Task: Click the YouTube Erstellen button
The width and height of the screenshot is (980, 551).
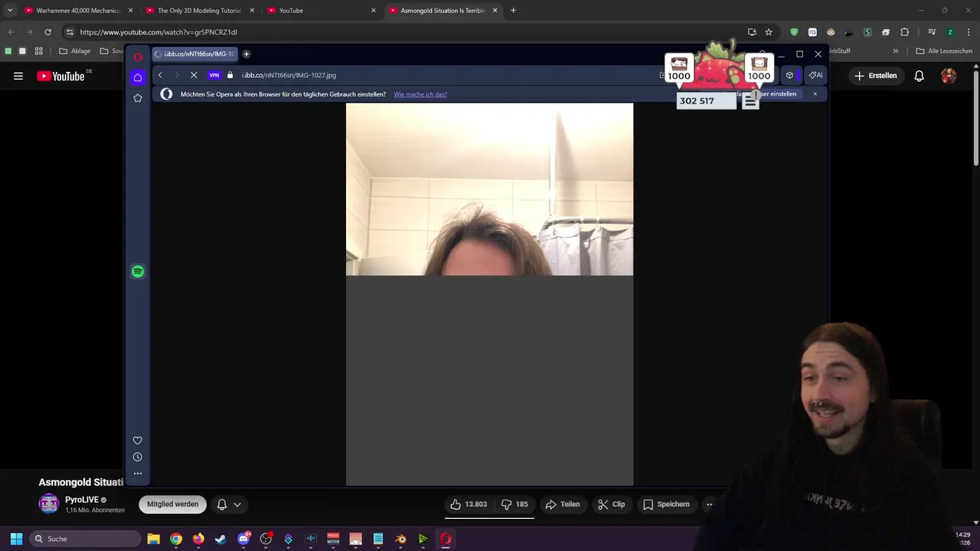Action: click(x=876, y=76)
